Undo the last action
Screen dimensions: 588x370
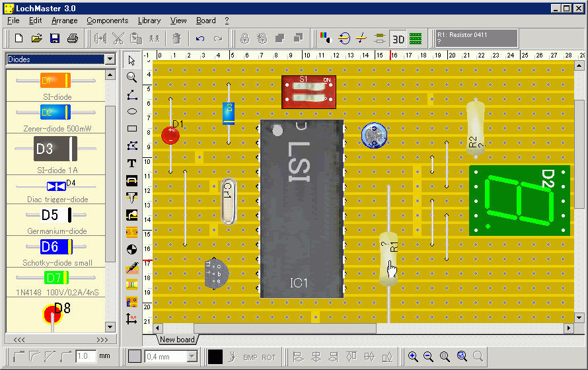200,38
